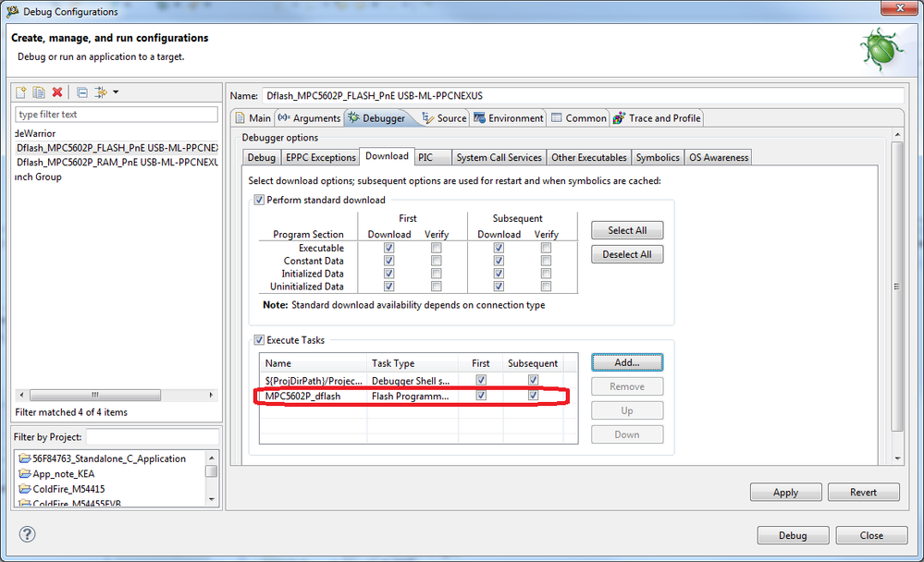Viewport: 924px width, 562px height.
Task: Switch to the Debug sub-tab
Action: click(262, 157)
